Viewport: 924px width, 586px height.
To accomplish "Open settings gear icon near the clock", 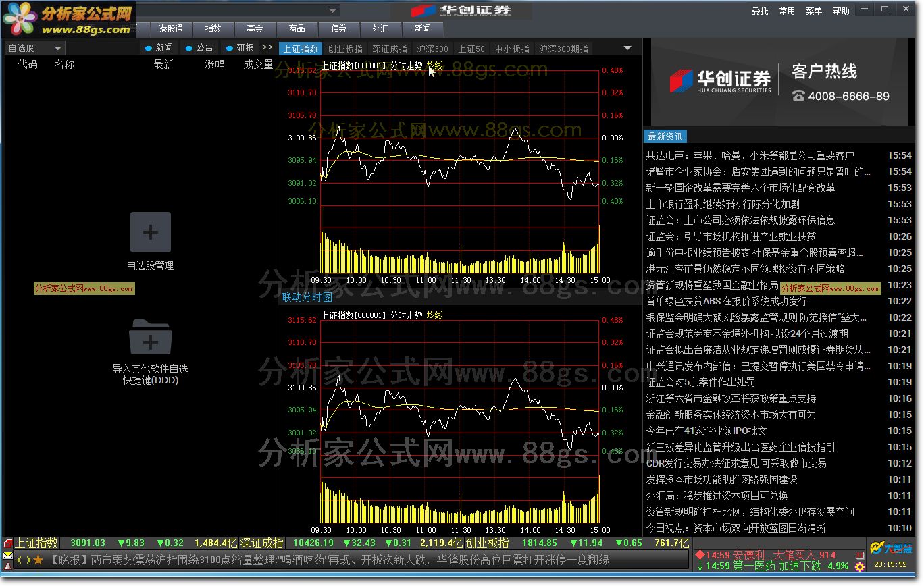I will click(860, 566).
